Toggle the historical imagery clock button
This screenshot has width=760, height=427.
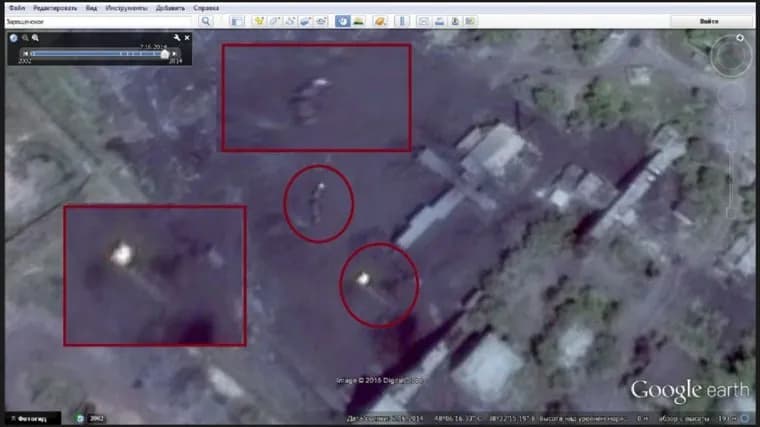[342, 21]
